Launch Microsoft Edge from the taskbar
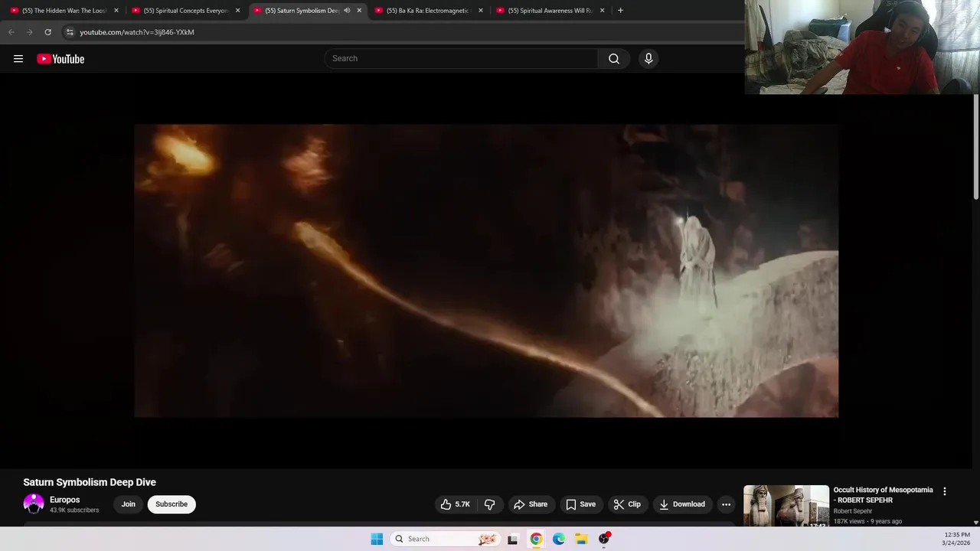The image size is (980, 551). pos(559,539)
